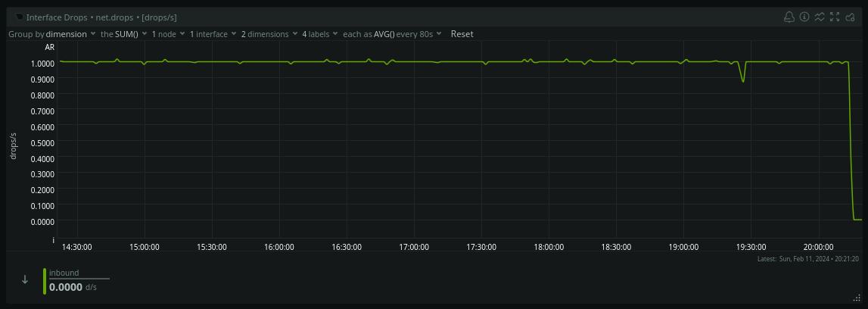Show chart information via info icon
This screenshot has height=309, width=868.
(x=804, y=17)
